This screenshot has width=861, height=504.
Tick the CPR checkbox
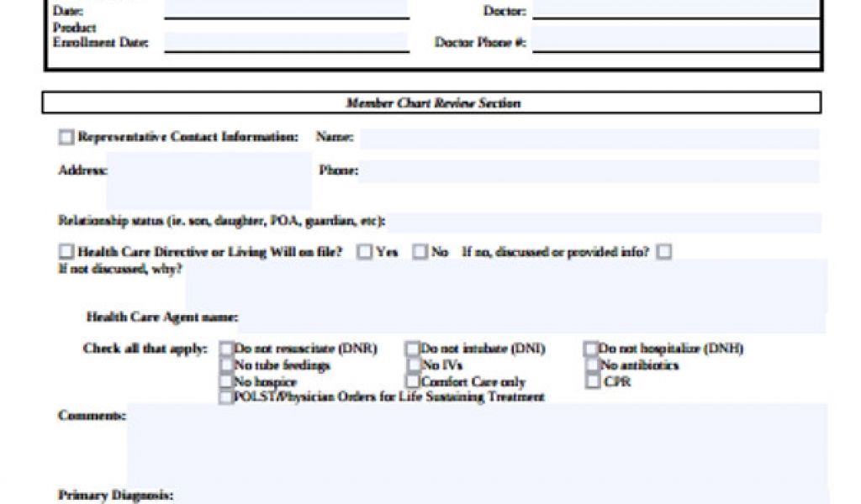click(x=592, y=381)
